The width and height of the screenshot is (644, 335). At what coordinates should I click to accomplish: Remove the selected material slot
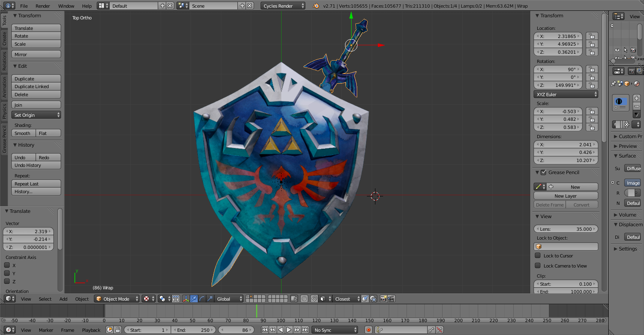(637, 106)
